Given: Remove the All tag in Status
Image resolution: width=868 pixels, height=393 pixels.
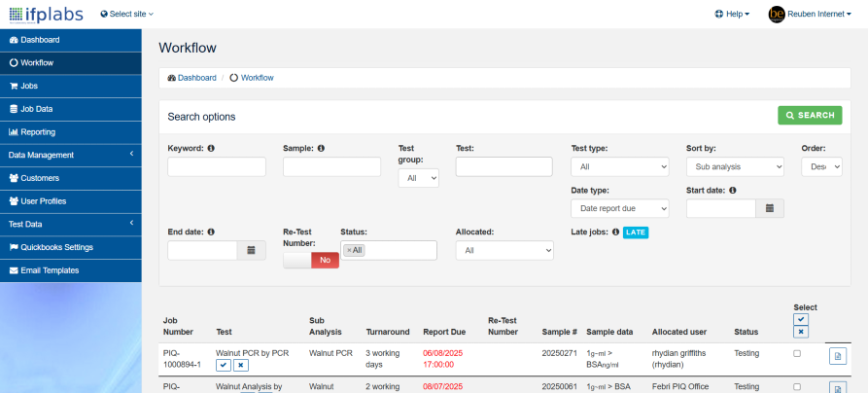Looking at the screenshot, I should 349,250.
